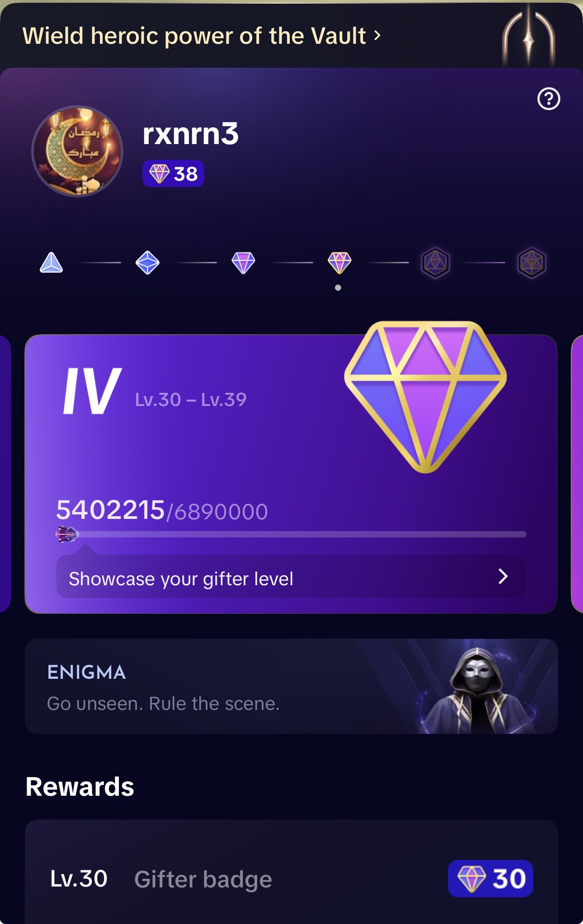Tap the hooded masked Enigma figure
This screenshot has width=583, height=924.
(478, 690)
